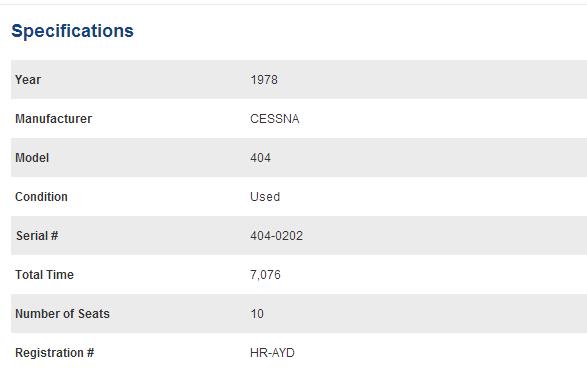The width and height of the screenshot is (587, 378).
Task: Select the Total Time label
Action: click(x=44, y=274)
